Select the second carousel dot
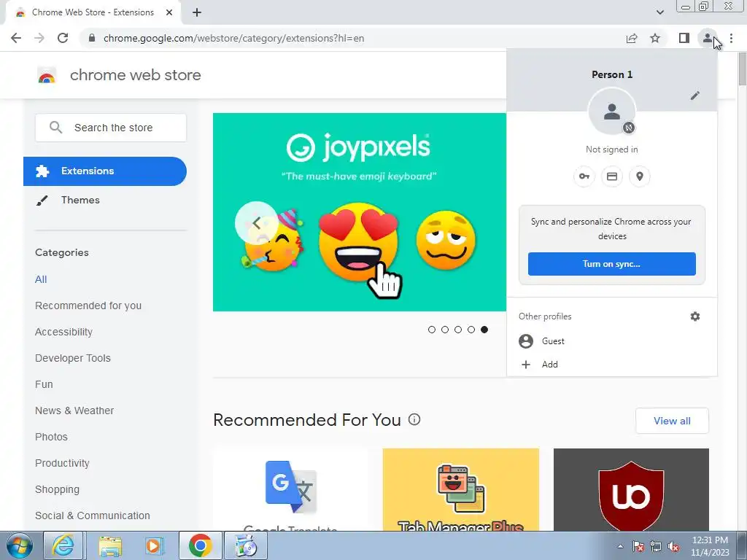Image resolution: width=747 pixels, height=560 pixels. pyautogui.click(x=445, y=330)
